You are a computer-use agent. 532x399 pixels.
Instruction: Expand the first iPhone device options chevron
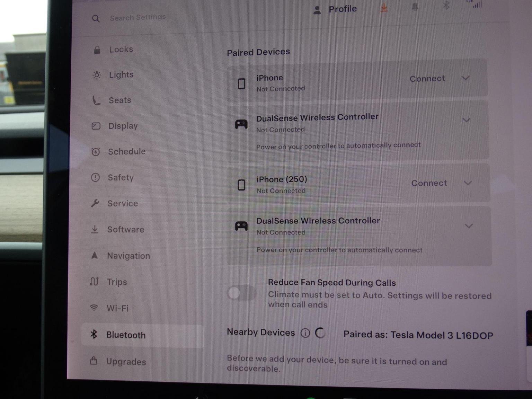tap(465, 78)
